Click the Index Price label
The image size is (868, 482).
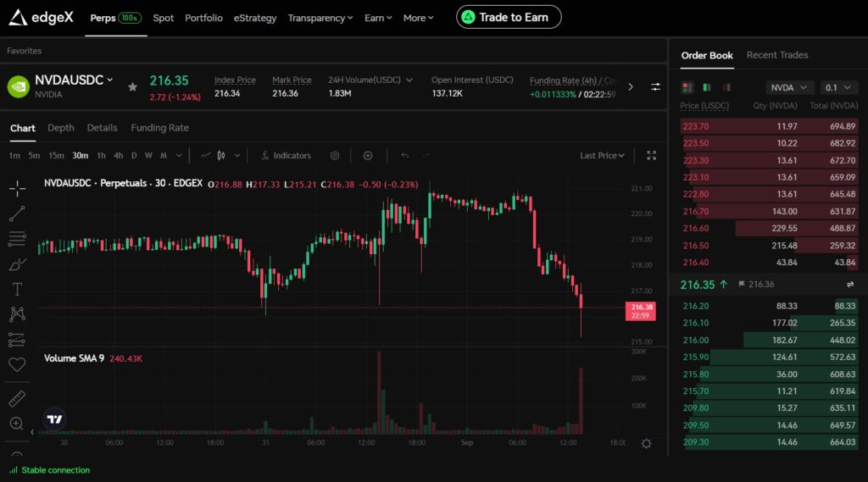tap(236, 80)
